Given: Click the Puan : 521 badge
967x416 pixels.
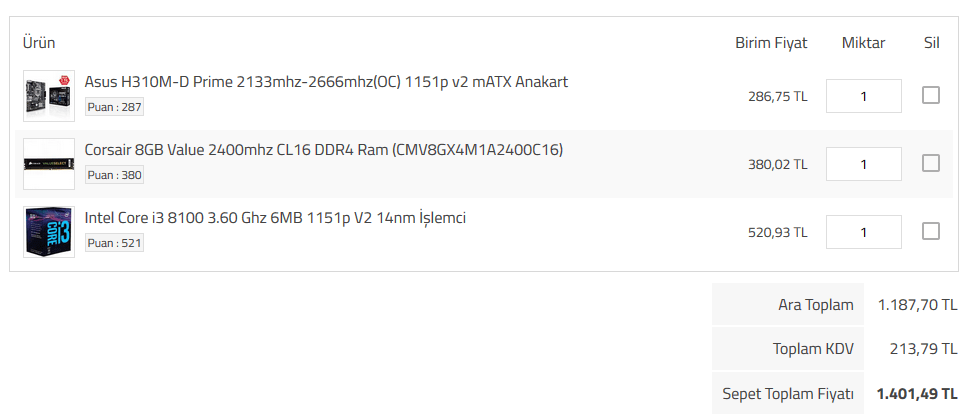Looking at the screenshot, I should [x=114, y=243].
